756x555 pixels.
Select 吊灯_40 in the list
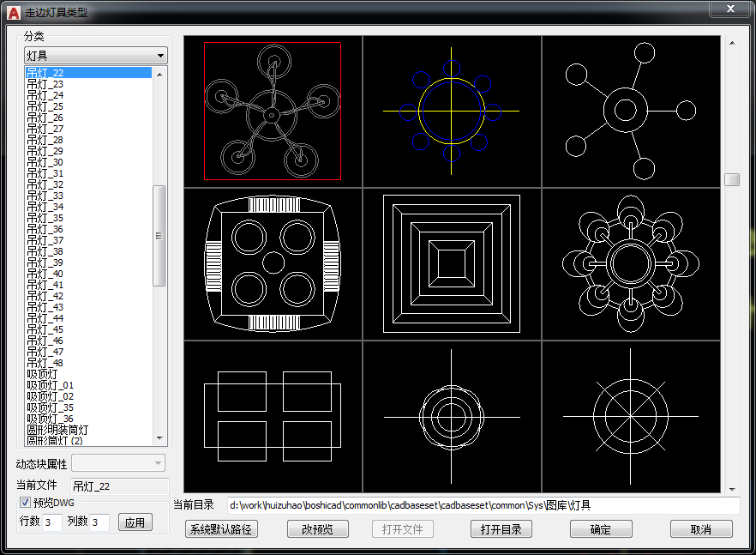(x=88, y=274)
